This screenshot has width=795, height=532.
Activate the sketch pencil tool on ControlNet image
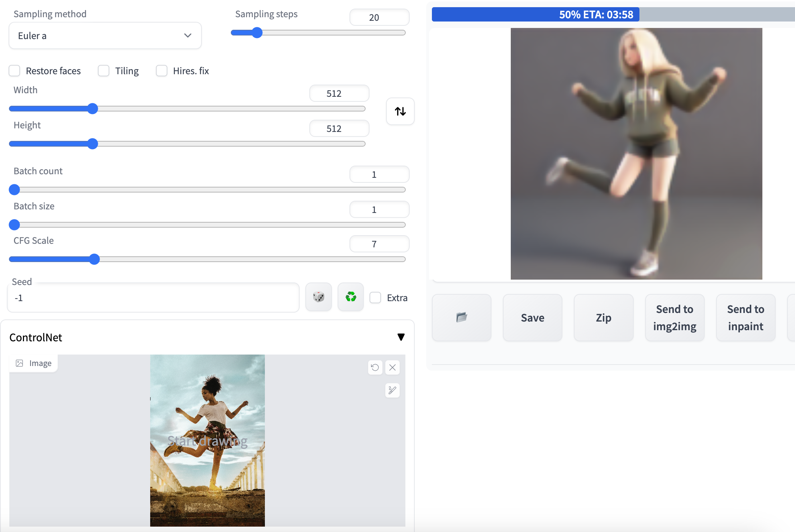pyautogui.click(x=392, y=390)
